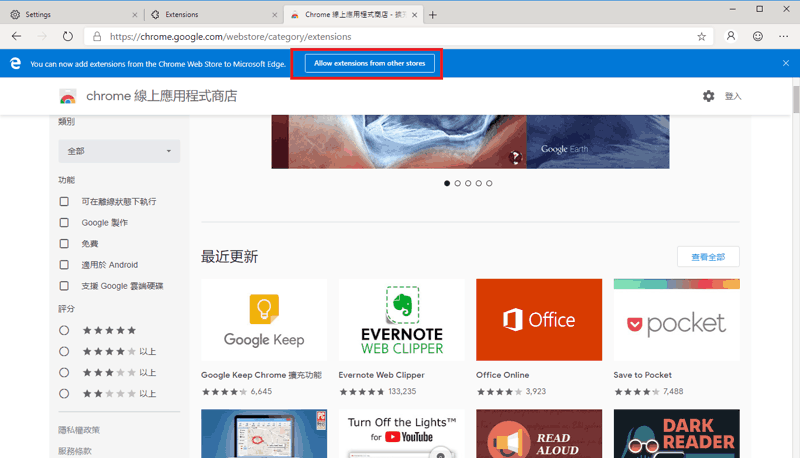The height and width of the screenshot is (458, 800).
Task: Open the Office Online thumbnail
Action: (x=539, y=320)
